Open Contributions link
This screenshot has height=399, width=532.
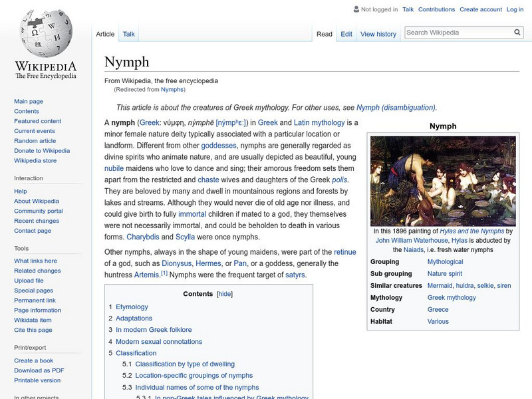click(436, 9)
